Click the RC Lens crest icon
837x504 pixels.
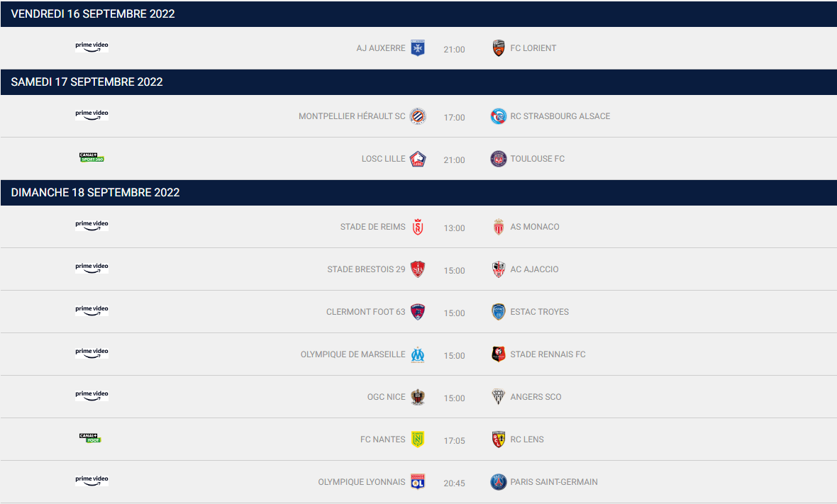499,439
